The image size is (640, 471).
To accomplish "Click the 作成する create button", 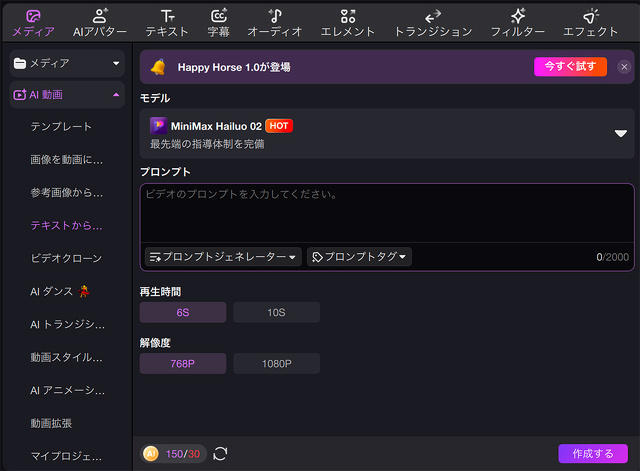I will pos(593,453).
